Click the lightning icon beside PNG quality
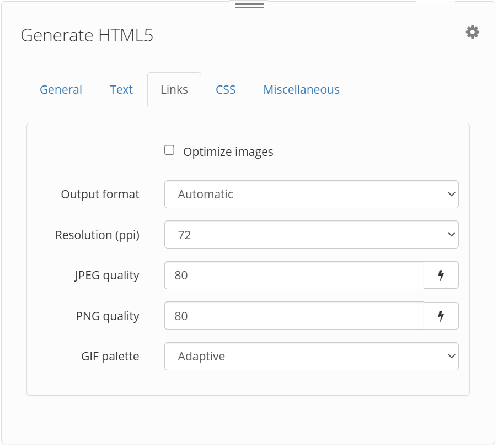This screenshot has height=448, width=498. click(440, 316)
